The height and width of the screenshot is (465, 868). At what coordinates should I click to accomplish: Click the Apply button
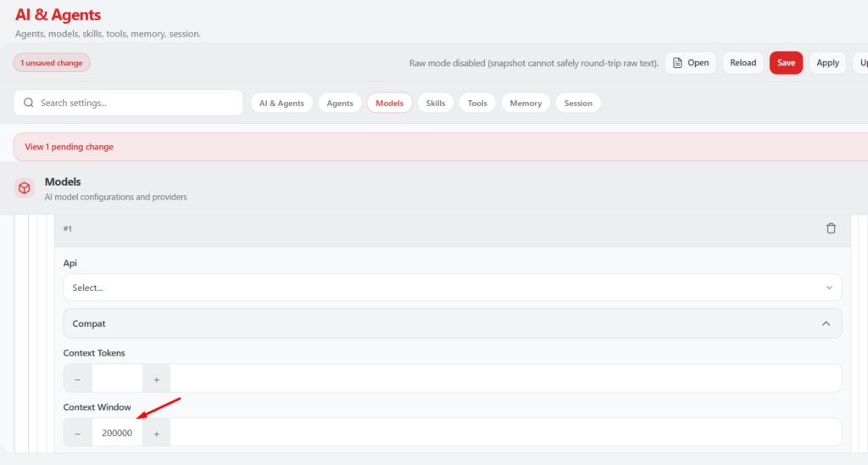[x=827, y=63]
